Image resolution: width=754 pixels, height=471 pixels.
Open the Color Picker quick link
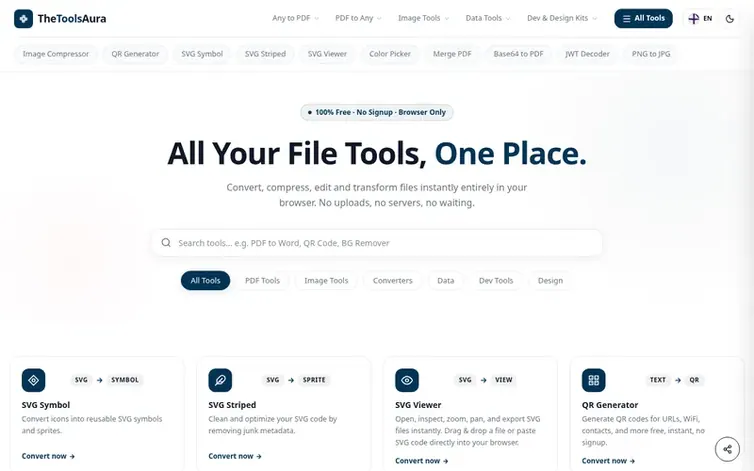(x=390, y=54)
